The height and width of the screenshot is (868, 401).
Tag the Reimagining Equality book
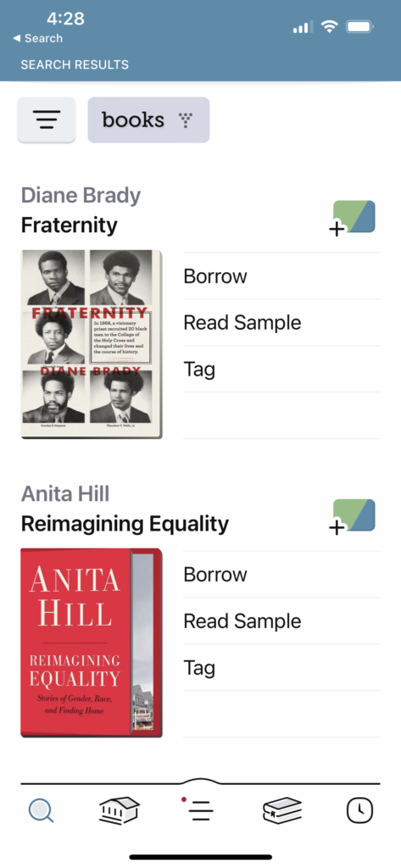pyautogui.click(x=281, y=668)
